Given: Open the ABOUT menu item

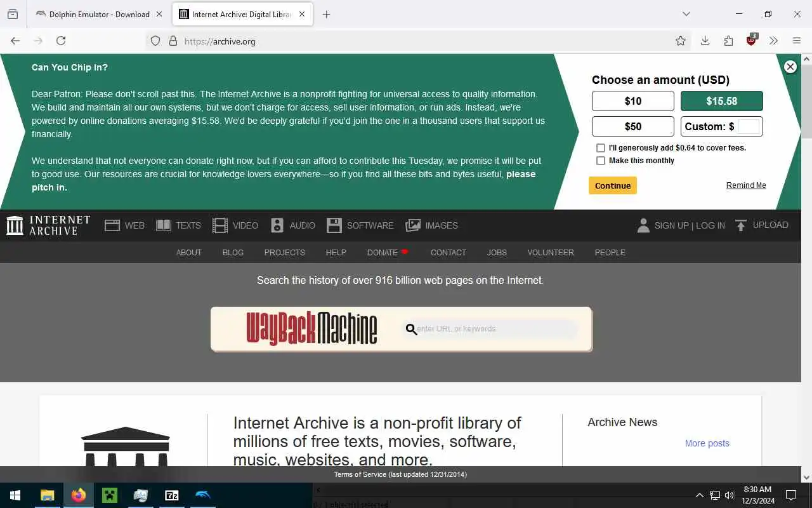Looking at the screenshot, I should [x=189, y=252].
